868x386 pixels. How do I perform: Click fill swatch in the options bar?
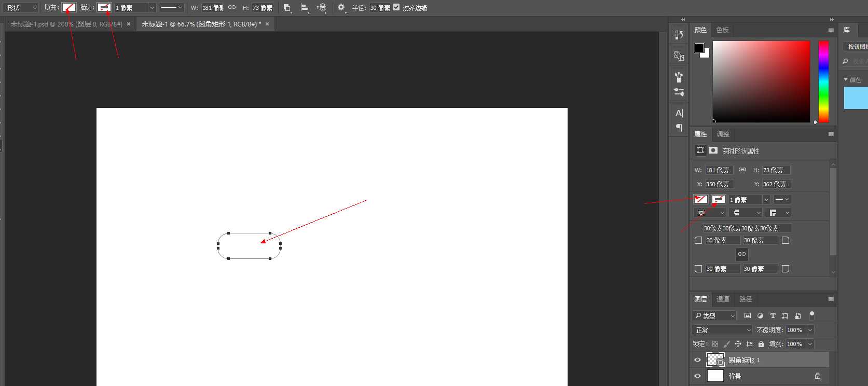click(69, 8)
